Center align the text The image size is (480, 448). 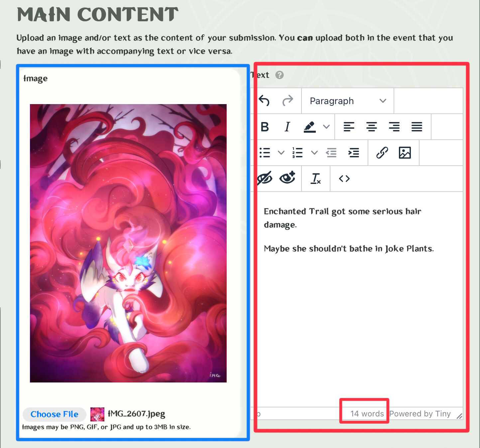(x=371, y=127)
